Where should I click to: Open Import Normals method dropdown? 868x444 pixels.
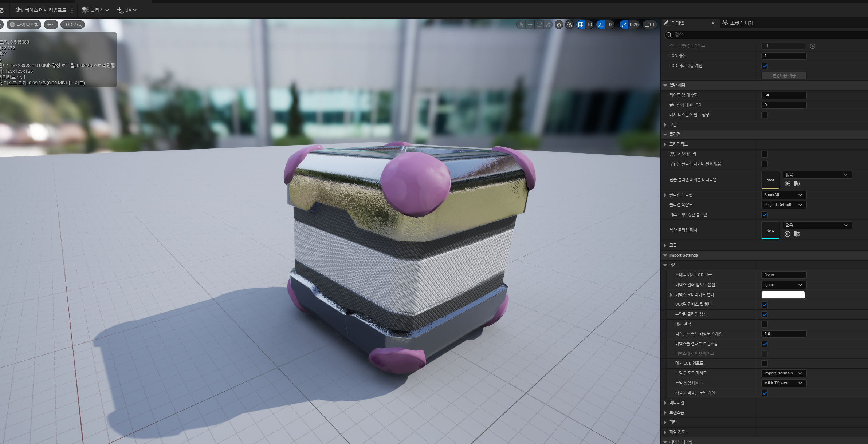pyautogui.click(x=783, y=373)
